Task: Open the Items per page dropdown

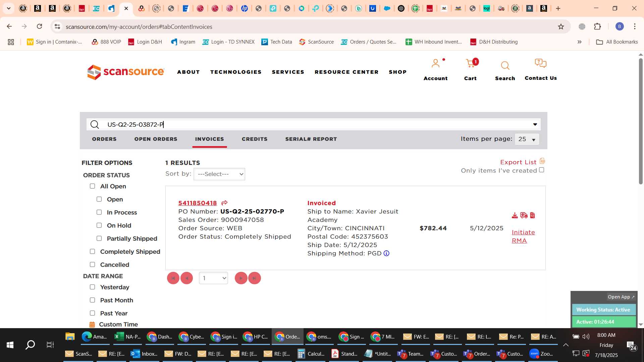Action: coord(527,139)
